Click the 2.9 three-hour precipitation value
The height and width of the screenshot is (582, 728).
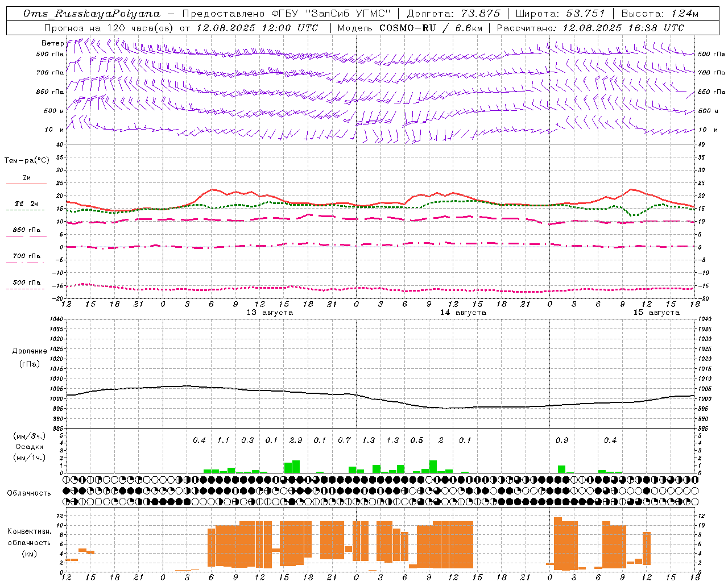[296, 440]
